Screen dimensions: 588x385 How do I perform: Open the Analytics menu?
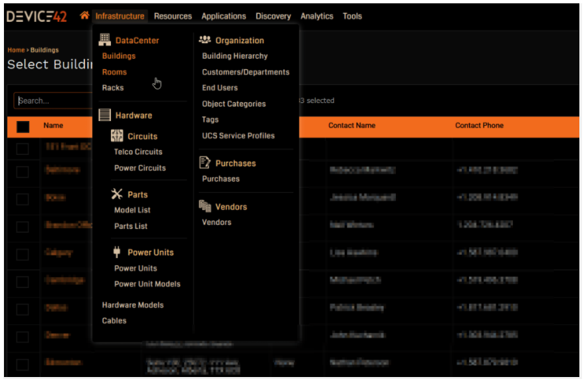coord(317,16)
